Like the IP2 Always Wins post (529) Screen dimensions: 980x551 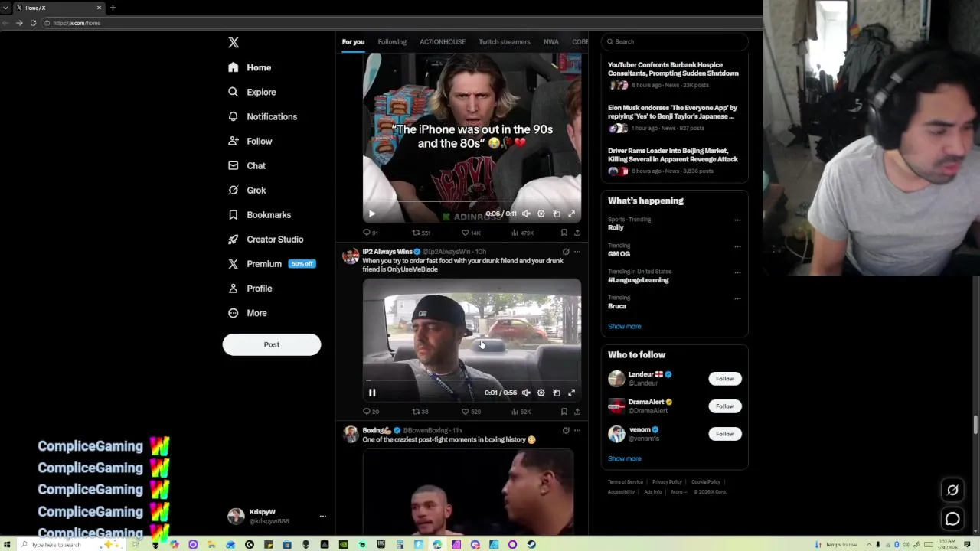tap(471, 412)
